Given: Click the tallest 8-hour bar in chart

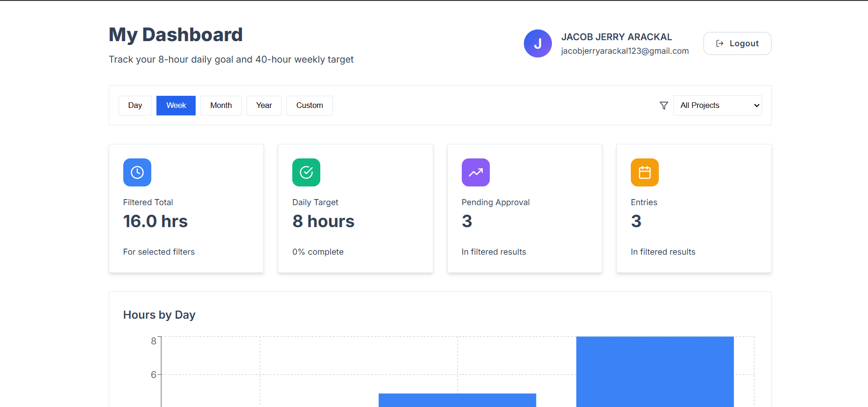Looking at the screenshot, I should click(x=655, y=372).
